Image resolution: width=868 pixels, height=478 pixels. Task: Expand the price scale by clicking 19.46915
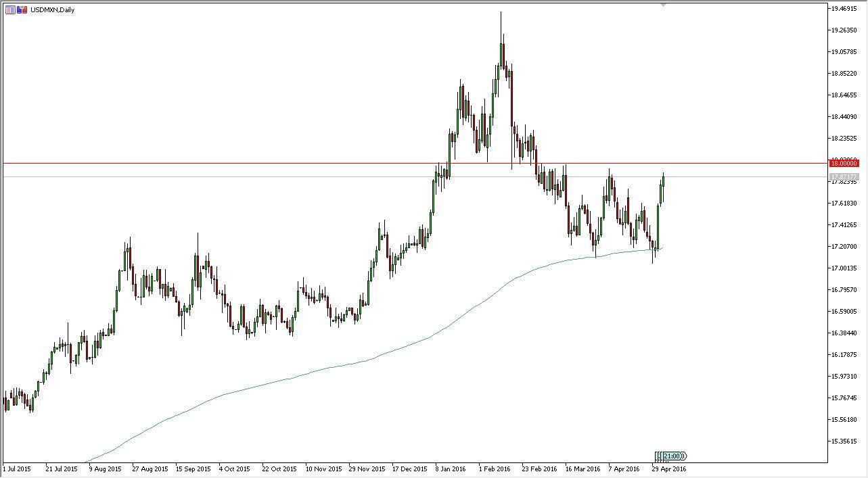pos(844,9)
